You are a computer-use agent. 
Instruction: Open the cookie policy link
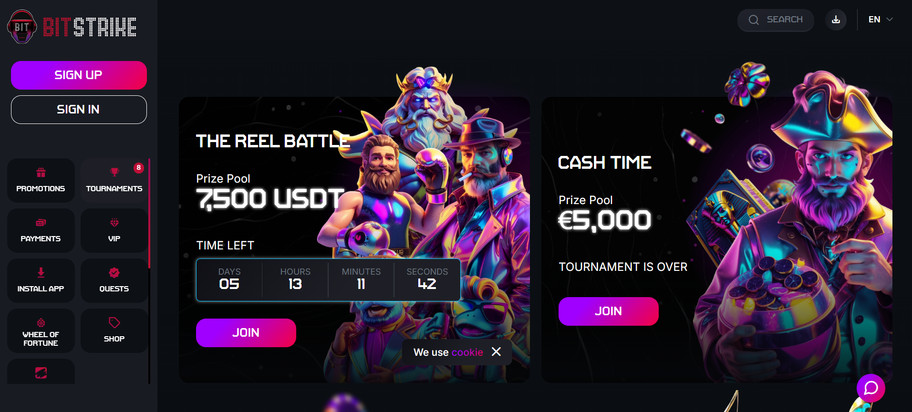(467, 352)
